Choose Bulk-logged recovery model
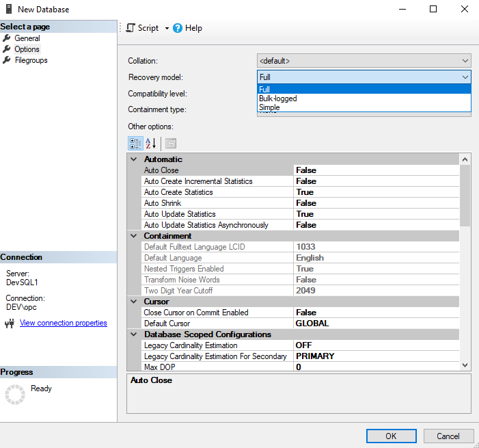The height and width of the screenshot is (448, 479). [364, 98]
